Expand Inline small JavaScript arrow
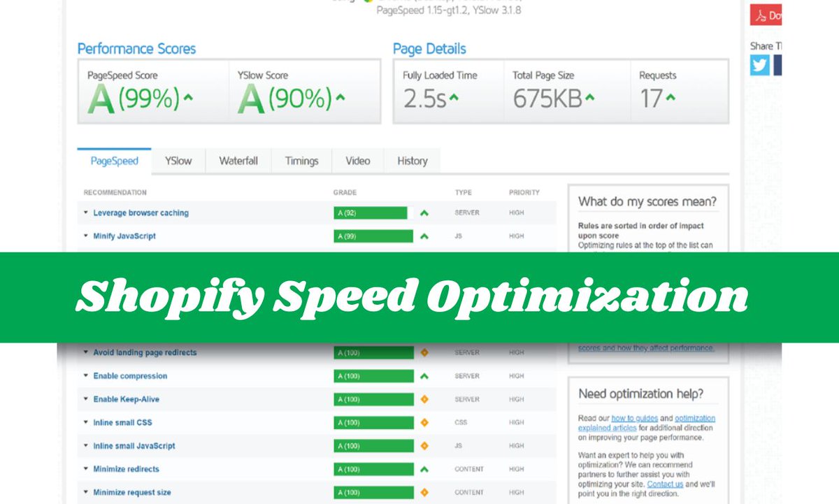 [x=85, y=446]
